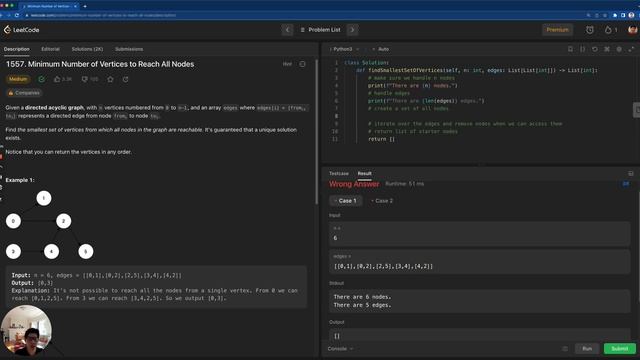This screenshot has height=360, width=640.
Task: Click the Run button
Action: 587,349
